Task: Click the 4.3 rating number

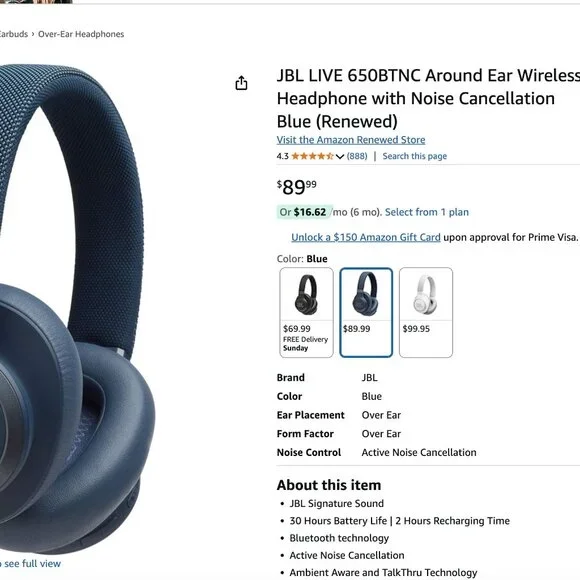Action: pyautogui.click(x=283, y=156)
